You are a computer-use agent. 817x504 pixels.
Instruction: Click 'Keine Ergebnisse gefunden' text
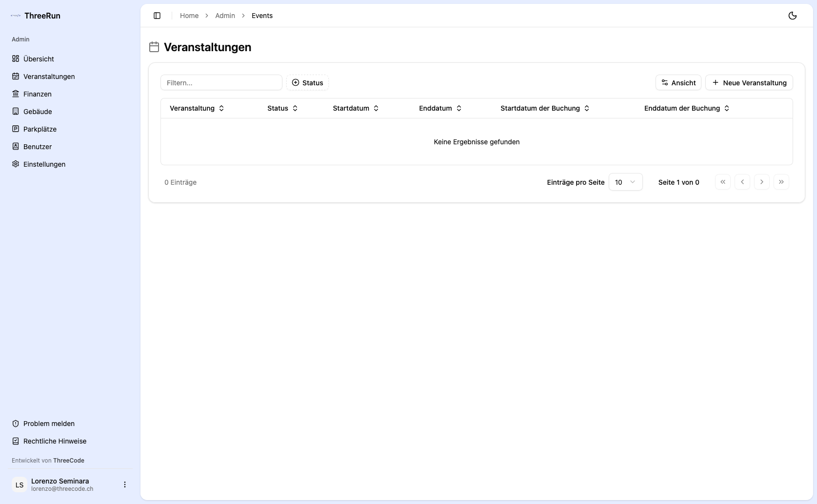[477, 142]
